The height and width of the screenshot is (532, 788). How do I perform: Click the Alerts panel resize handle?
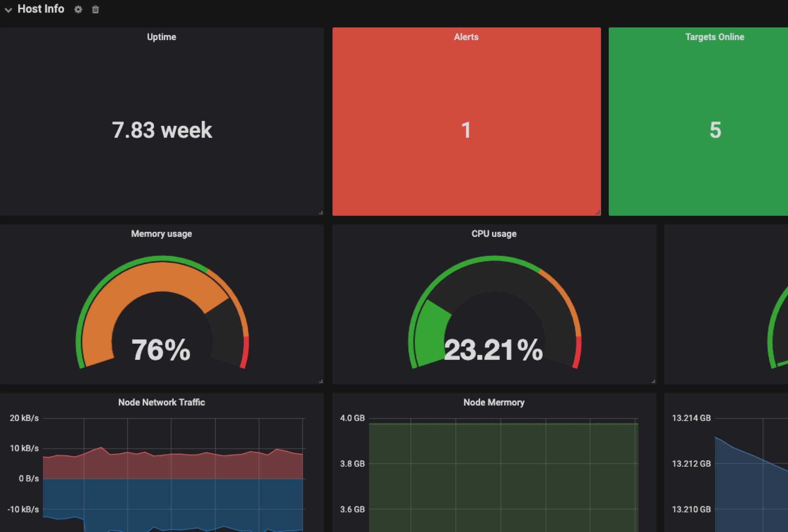(597, 212)
